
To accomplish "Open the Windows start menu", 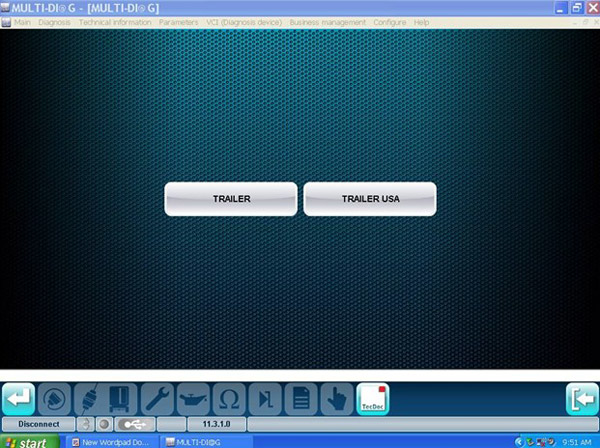I will (27, 441).
